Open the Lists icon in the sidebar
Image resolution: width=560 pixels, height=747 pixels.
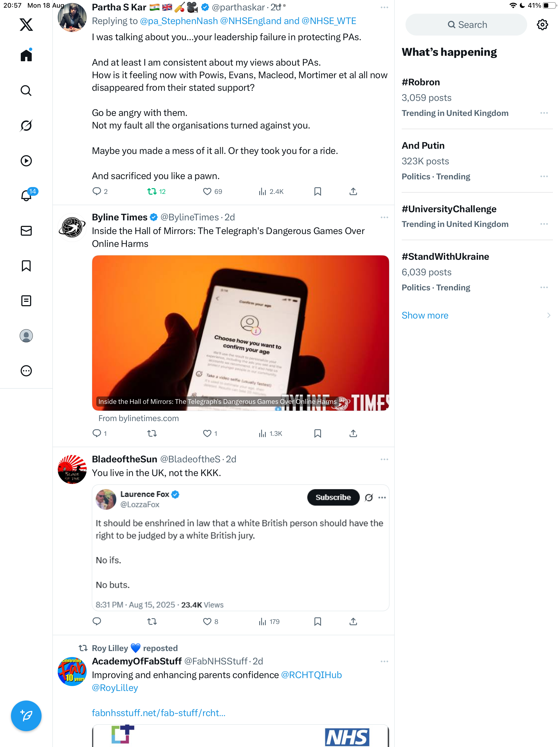(x=26, y=300)
